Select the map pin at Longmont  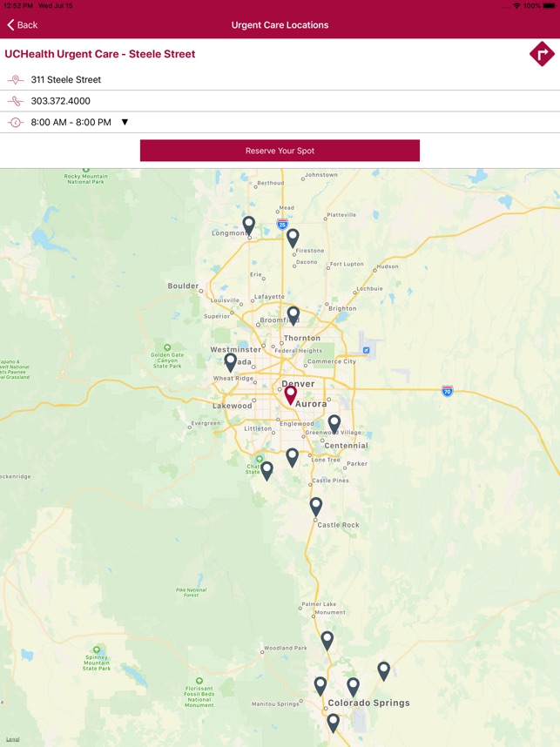(x=249, y=225)
